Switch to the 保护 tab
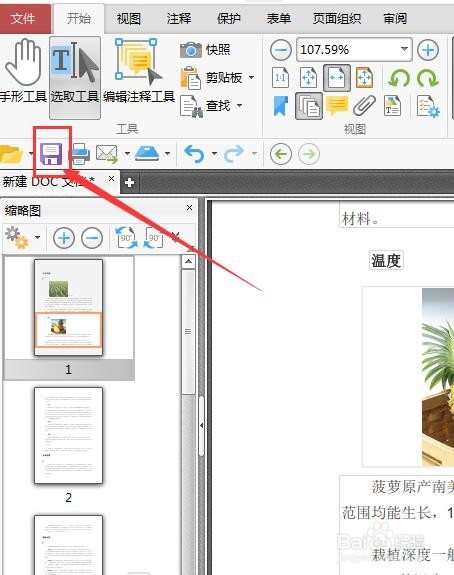The image size is (454, 575). tap(228, 18)
